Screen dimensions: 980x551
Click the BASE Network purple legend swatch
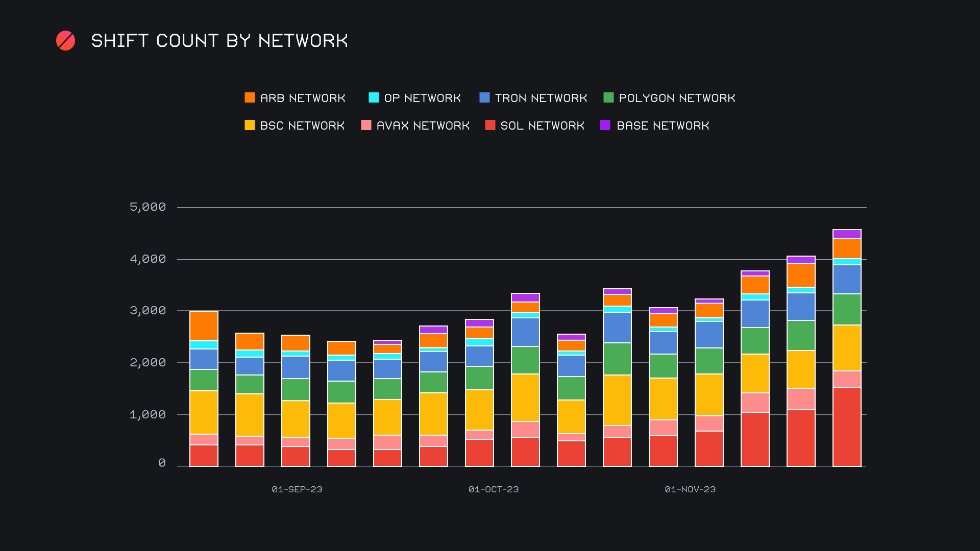click(605, 125)
